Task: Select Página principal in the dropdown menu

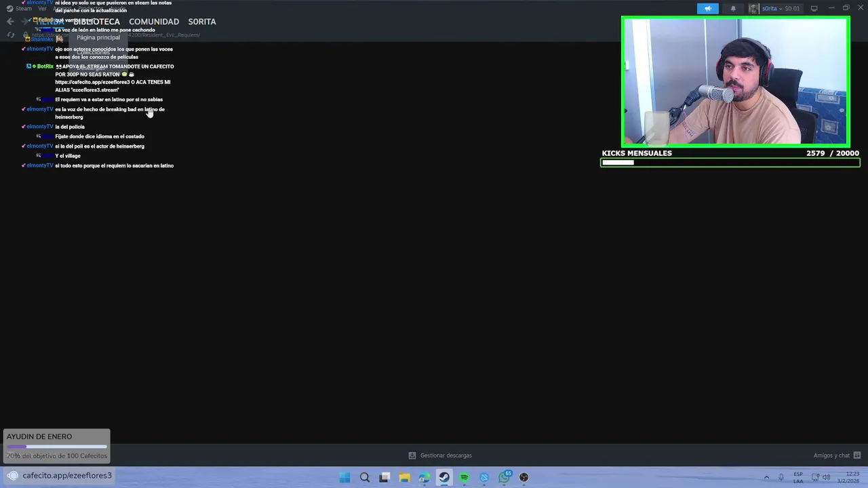Action: (x=98, y=37)
